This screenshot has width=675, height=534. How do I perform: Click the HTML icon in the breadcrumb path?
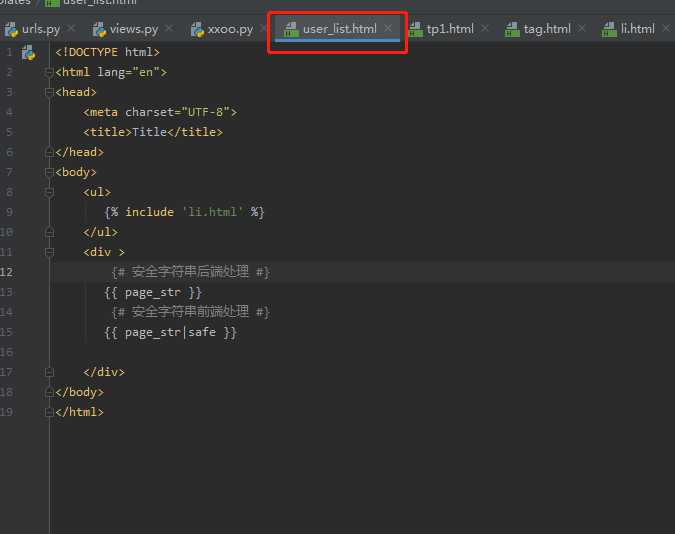[x=52, y=3]
